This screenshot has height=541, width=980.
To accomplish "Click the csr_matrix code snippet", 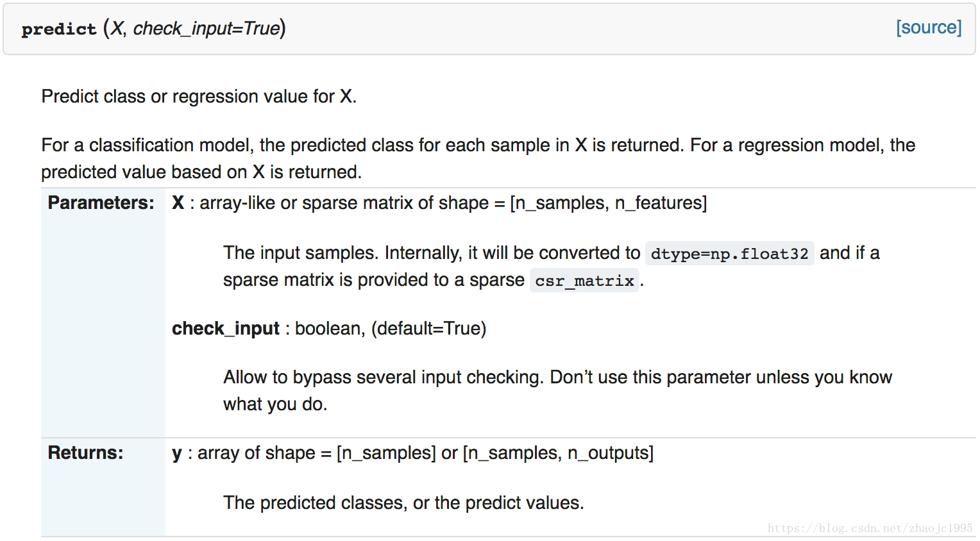I will coord(584,281).
